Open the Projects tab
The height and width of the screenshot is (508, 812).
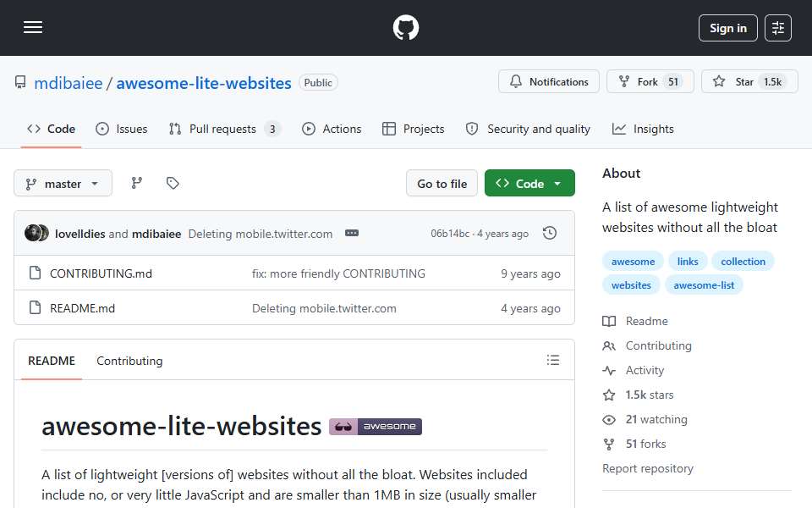[x=414, y=129]
